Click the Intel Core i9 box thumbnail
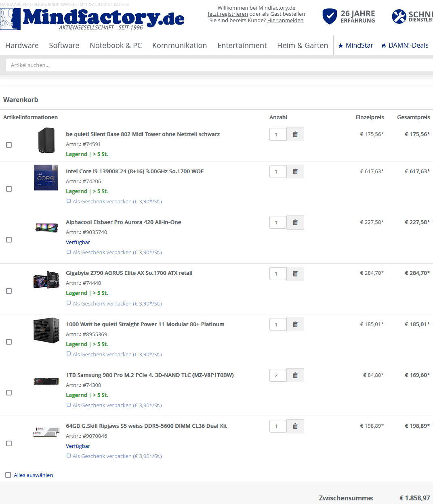 (x=46, y=178)
